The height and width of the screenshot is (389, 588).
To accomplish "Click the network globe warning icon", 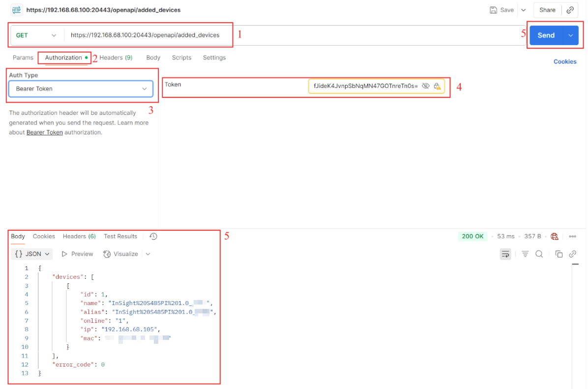I will 554,236.
